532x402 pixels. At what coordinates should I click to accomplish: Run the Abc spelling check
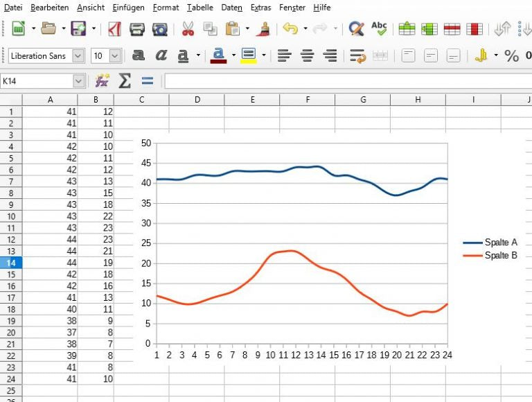[379, 29]
